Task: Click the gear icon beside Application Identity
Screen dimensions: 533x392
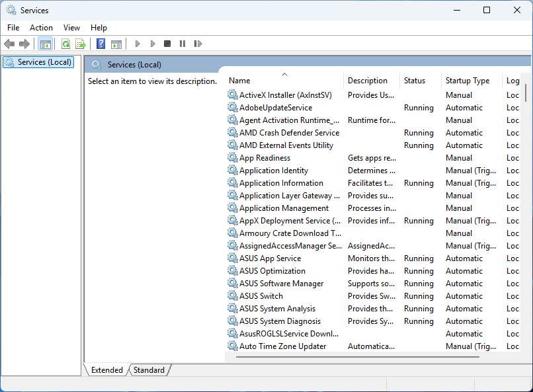Action: coord(233,170)
